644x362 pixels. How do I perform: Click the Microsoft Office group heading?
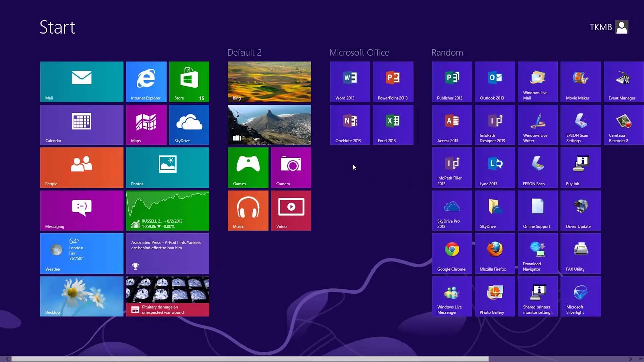tap(359, 52)
